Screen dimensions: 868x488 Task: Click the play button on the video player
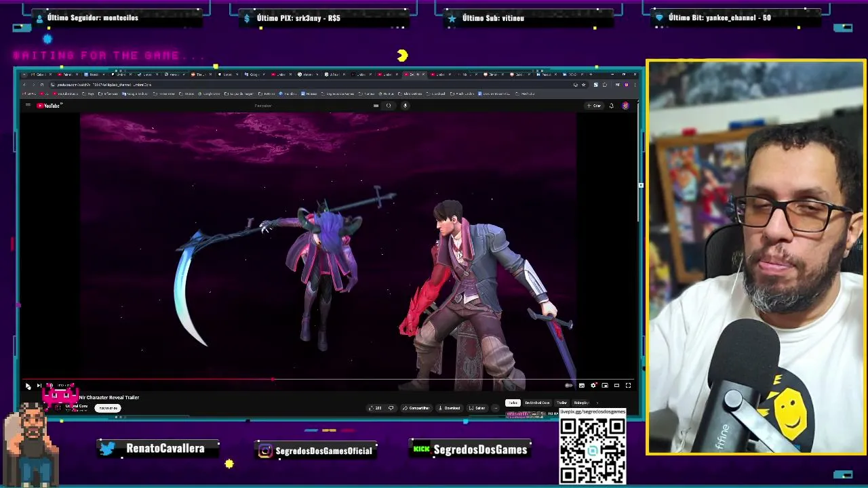28,386
